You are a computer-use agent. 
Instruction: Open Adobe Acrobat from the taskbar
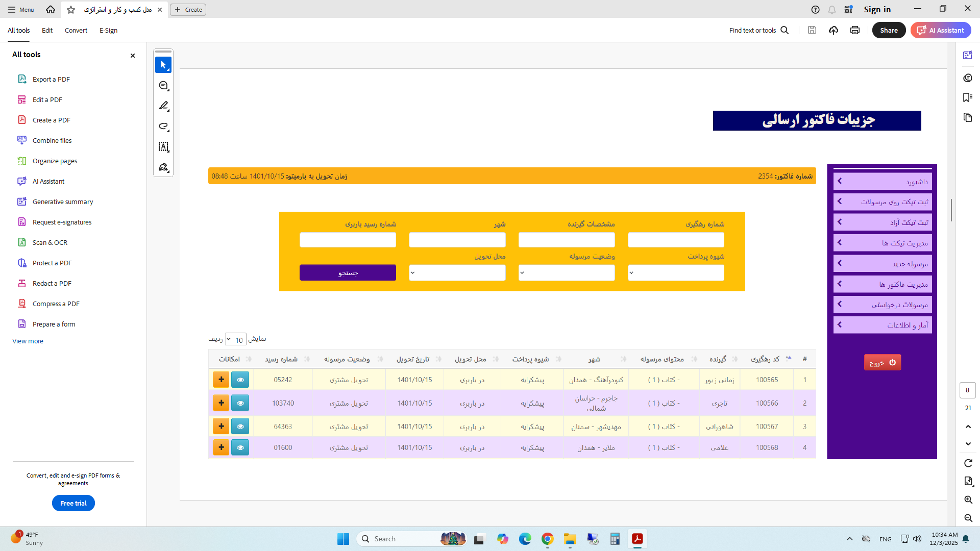[637, 539]
